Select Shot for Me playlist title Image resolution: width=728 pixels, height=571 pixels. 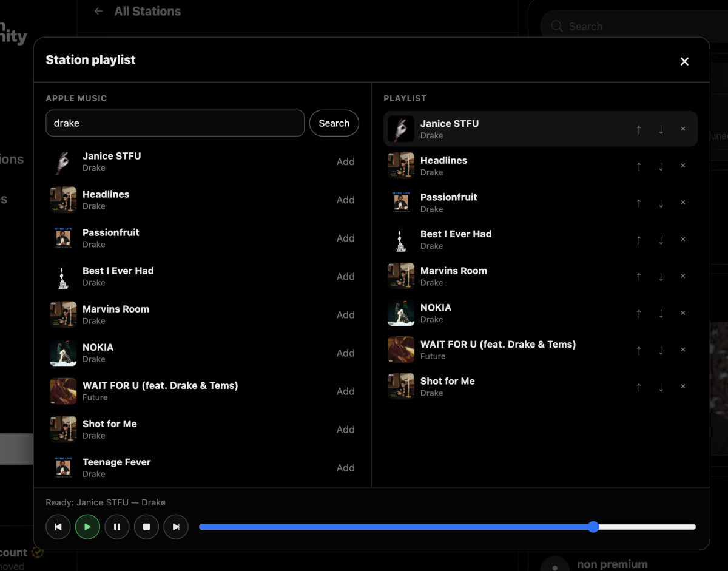point(448,381)
